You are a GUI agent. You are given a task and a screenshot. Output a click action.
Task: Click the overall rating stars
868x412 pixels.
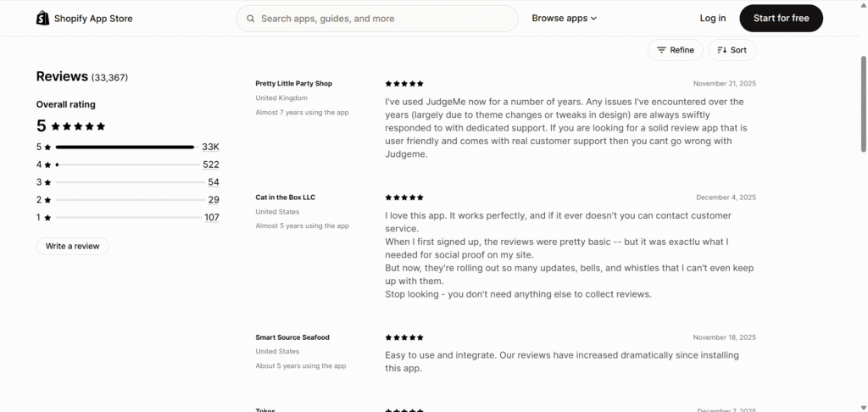tap(78, 126)
